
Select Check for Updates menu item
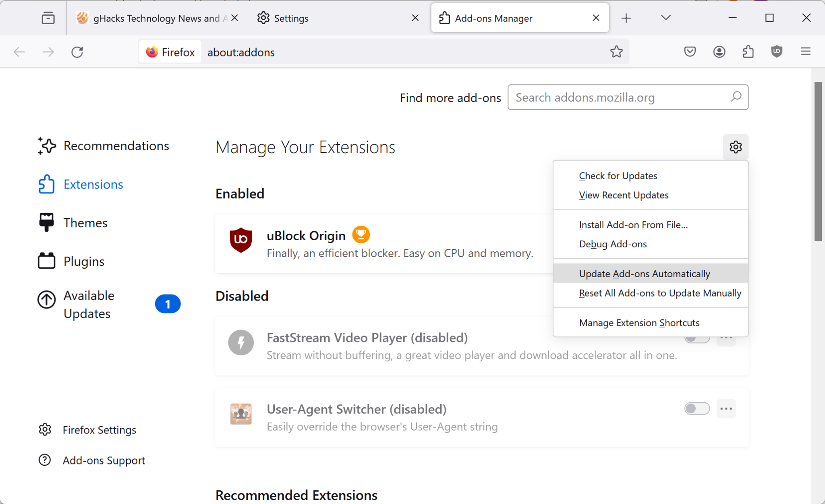651,176
